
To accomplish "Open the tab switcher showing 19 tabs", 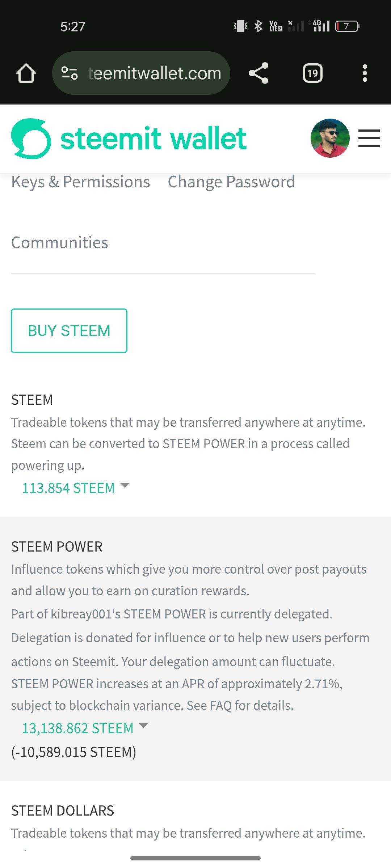I will coord(312,73).
